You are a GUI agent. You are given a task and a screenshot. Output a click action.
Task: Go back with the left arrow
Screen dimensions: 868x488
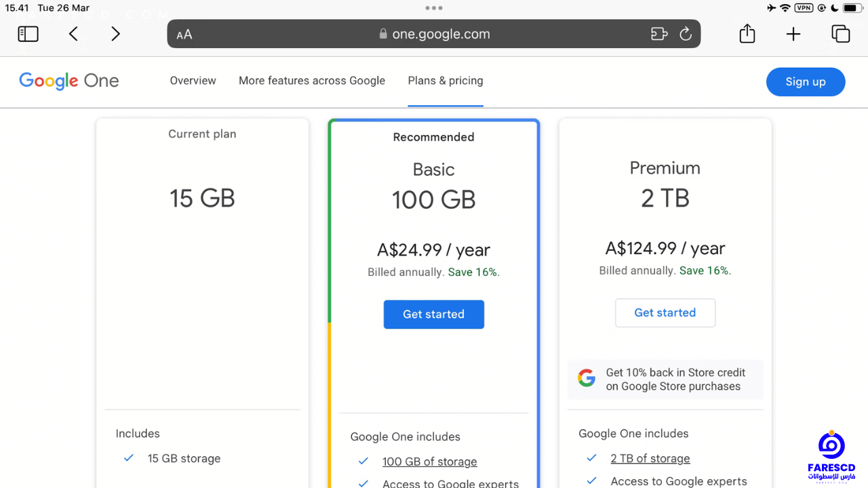click(73, 34)
